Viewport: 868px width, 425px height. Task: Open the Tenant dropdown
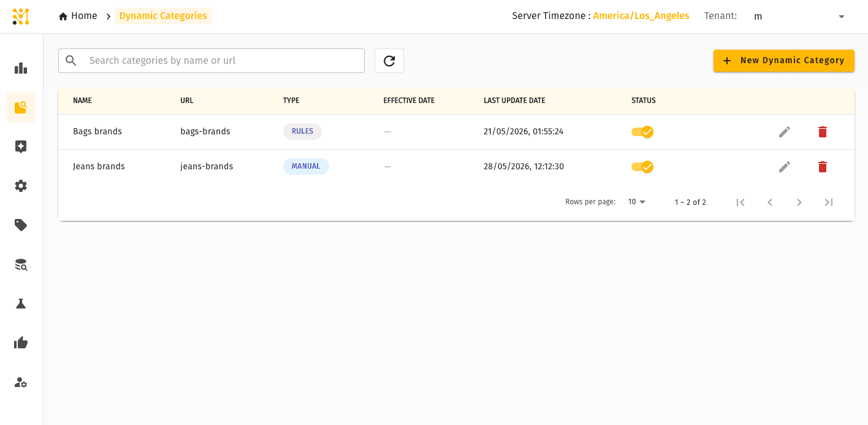(x=799, y=17)
